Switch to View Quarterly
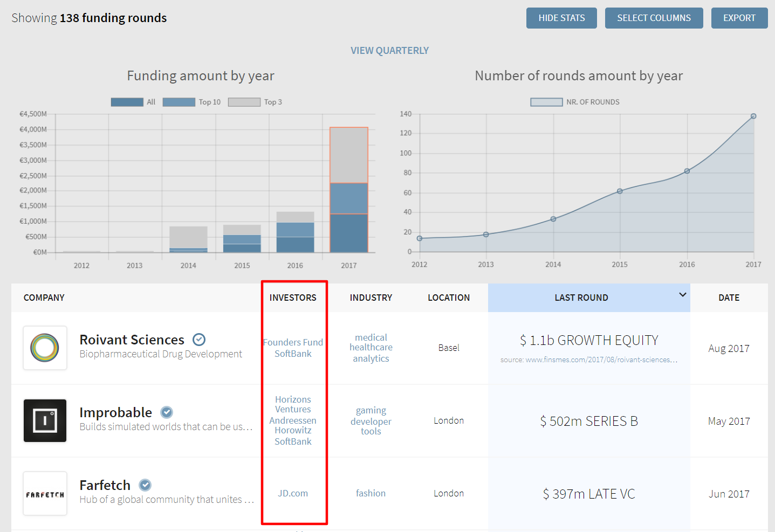Viewport: 775px width, 532px height. pyautogui.click(x=389, y=50)
